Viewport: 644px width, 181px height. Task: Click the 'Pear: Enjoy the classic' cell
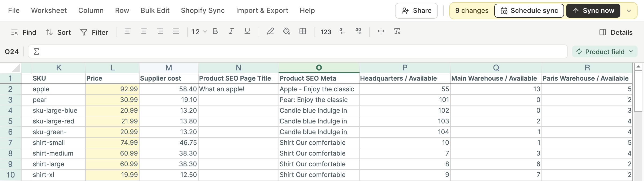[319, 100]
